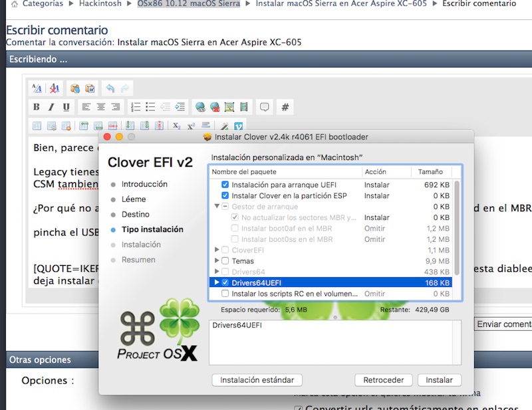532x410 pixels.
Task: Insert an image into the comment
Action: (229, 107)
